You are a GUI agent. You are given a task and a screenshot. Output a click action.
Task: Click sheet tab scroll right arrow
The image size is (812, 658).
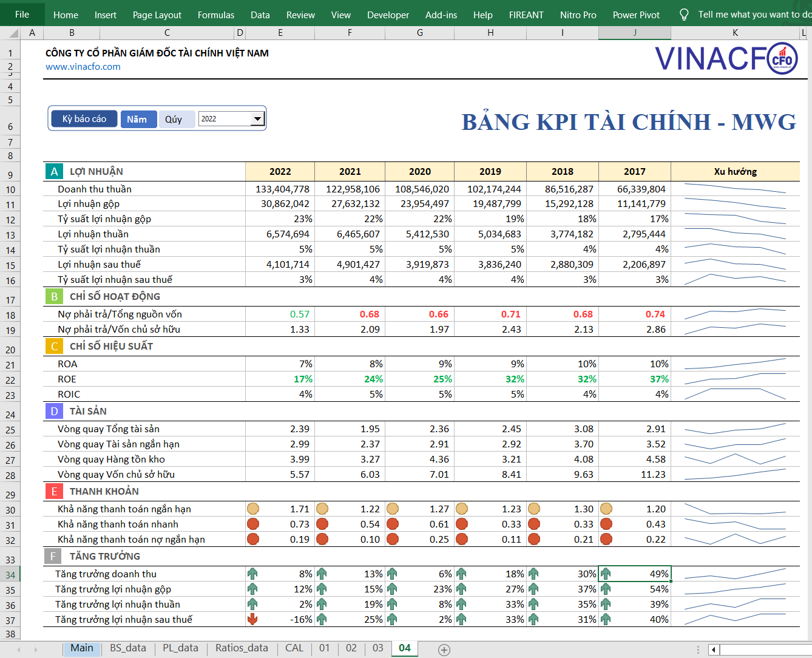click(36, 650)
